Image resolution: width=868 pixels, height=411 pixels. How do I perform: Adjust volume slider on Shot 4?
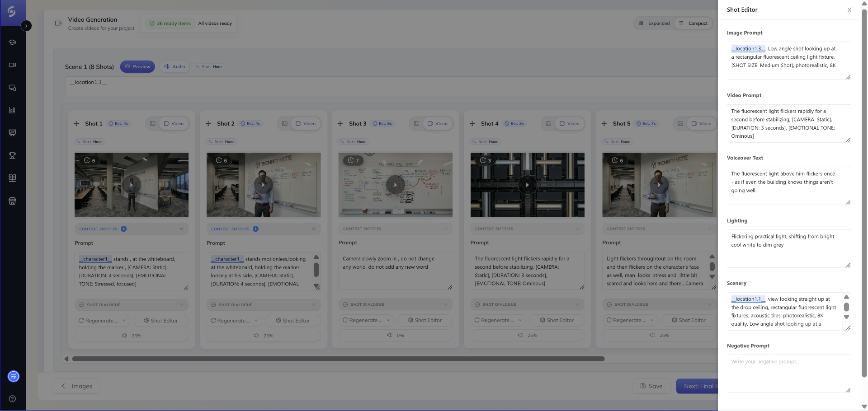coord(528,335)
